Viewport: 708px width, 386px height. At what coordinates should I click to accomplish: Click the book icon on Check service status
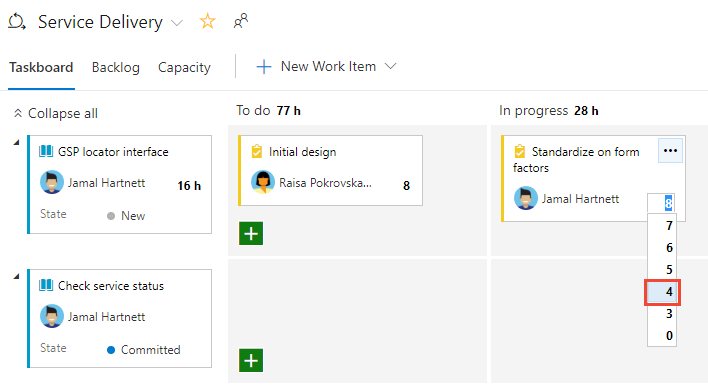click(46, 285)
